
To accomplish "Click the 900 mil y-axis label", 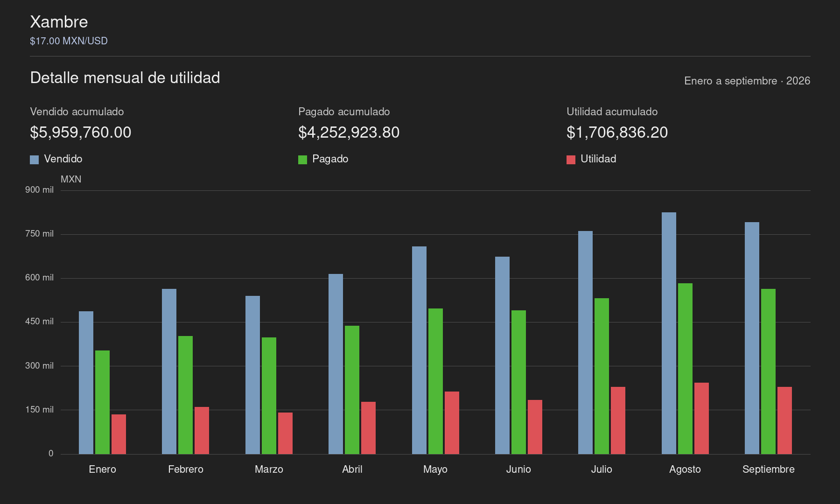I will pyautogui.click(x=39, y=190).
